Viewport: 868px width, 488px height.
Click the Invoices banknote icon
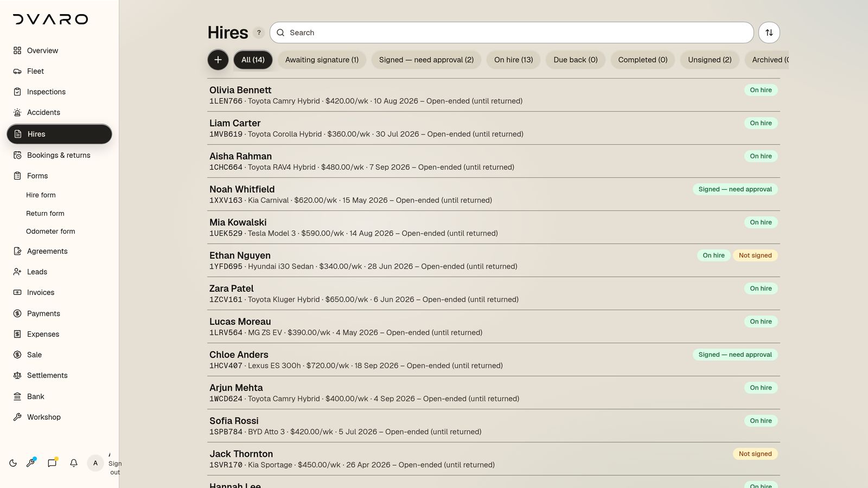click(x=17, y=292)
